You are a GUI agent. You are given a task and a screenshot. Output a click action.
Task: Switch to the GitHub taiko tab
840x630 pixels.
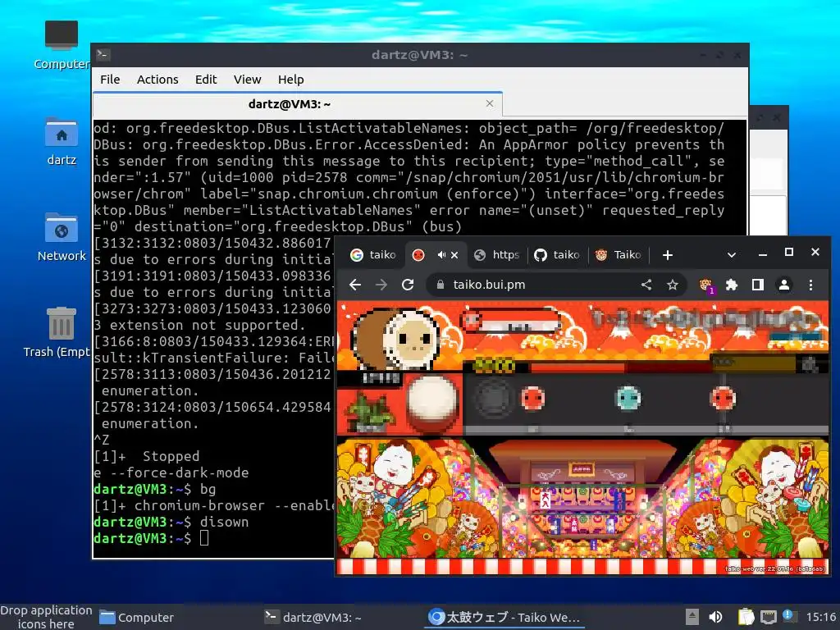point(557,255)
